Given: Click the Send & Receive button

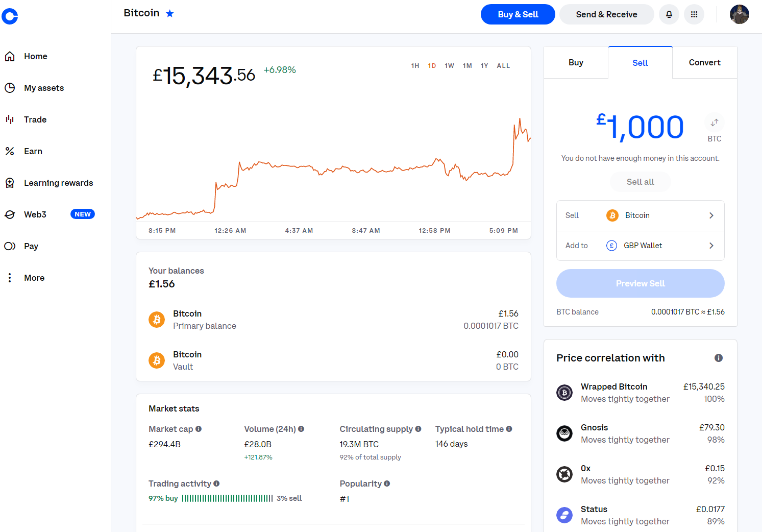Looking at the screenshot, I should (606, 14).
